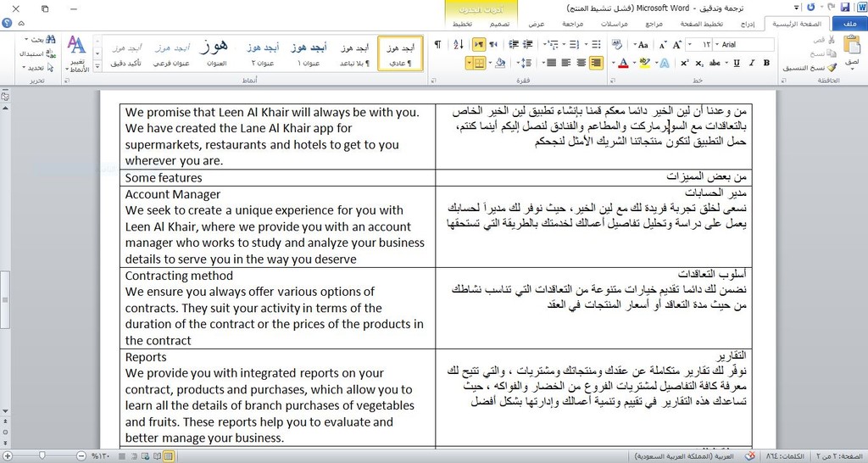Open the borders dropdown arrow
Screen dimensions: 868x463
tap(469, 63)
